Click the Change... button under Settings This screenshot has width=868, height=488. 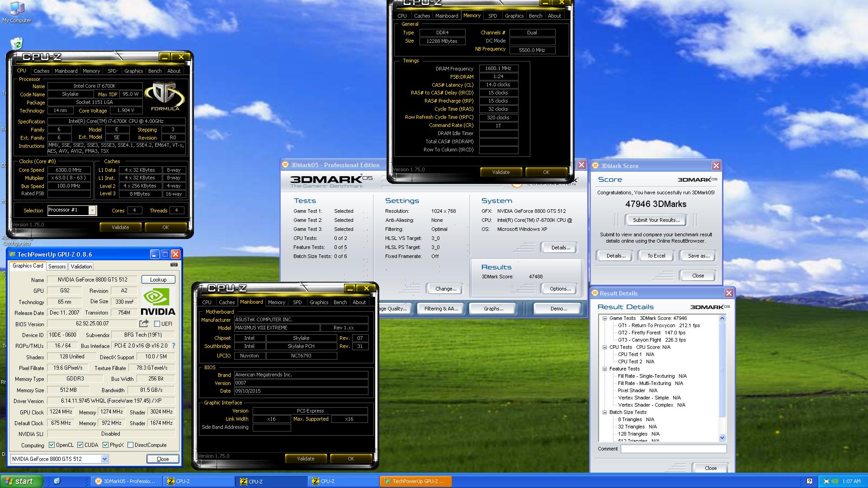[x=446, y=289]
